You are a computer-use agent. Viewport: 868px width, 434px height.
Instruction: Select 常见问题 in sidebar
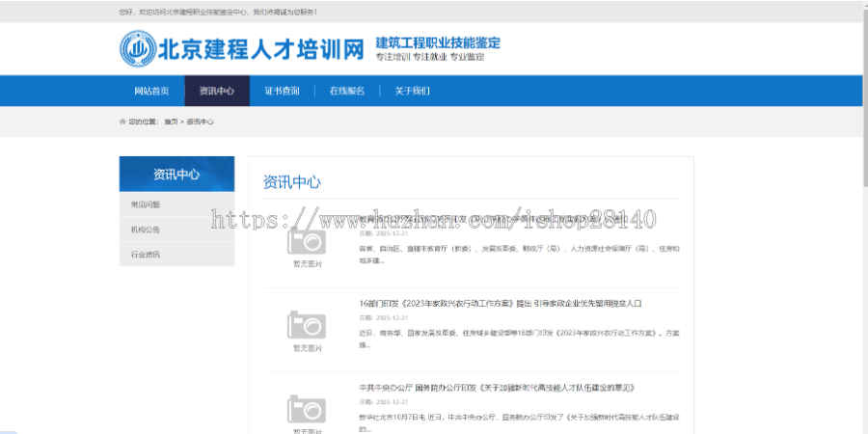[176, 204]
